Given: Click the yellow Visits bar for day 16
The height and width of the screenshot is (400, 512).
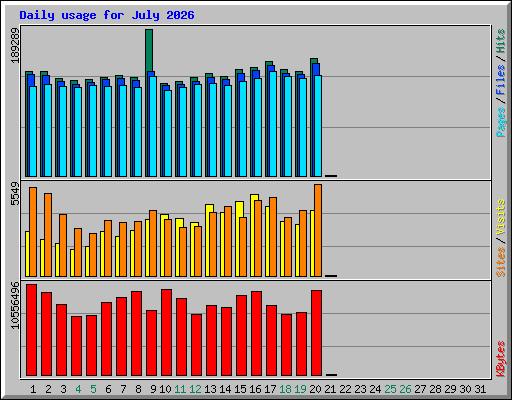Looking at the screenshot, I should click(254, 197).
